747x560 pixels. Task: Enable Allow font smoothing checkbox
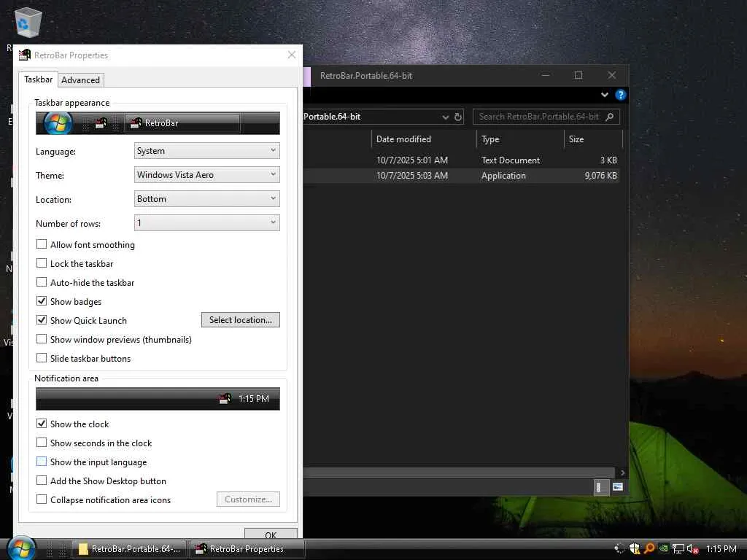(x=42, y=244)
